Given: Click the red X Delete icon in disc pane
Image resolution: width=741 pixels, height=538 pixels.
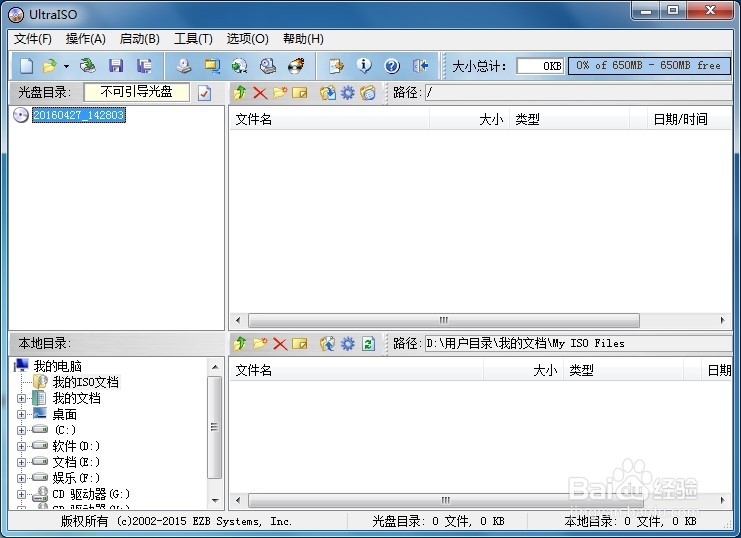Looking at the screenshot, I should (x=260, y=93).
